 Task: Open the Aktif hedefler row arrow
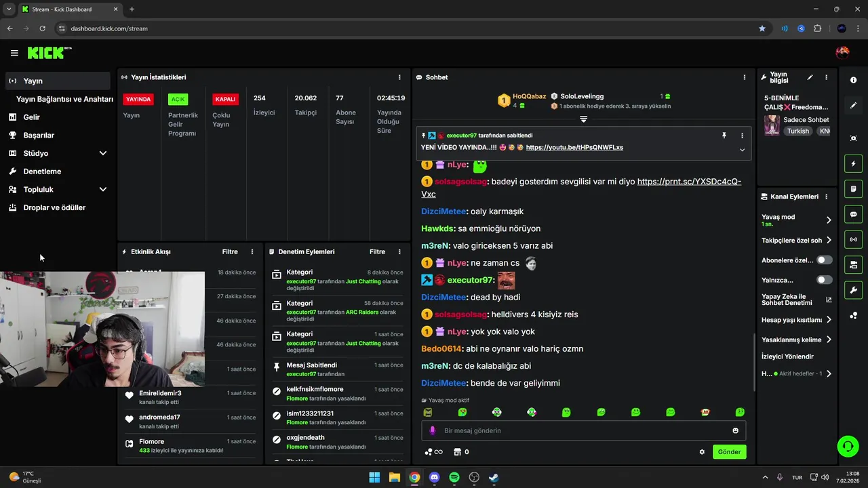(x=829, y=373)
